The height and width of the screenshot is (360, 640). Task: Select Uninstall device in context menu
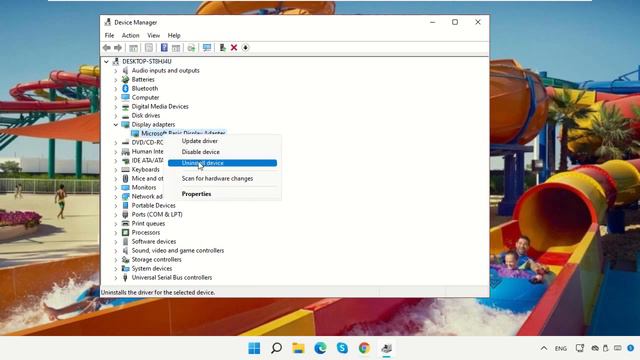click(222, 163)
